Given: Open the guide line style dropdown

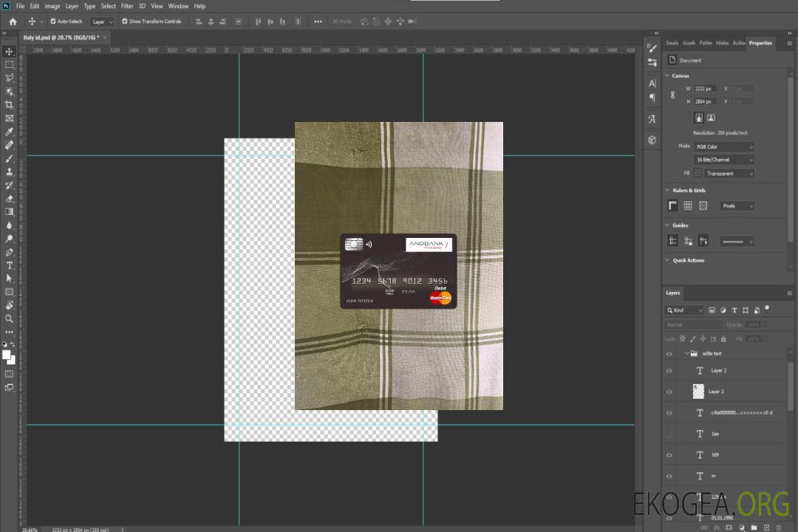Looking at the screenshot, I should coord(737,242).
